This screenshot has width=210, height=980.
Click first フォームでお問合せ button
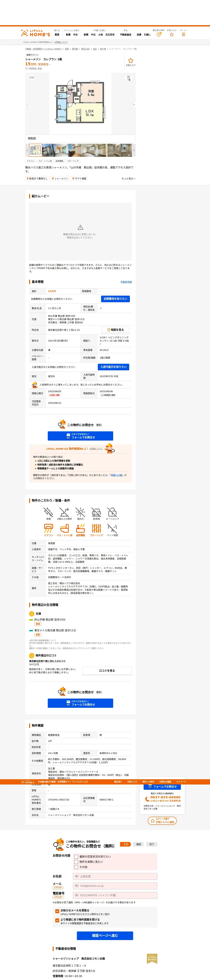point(80,436)
